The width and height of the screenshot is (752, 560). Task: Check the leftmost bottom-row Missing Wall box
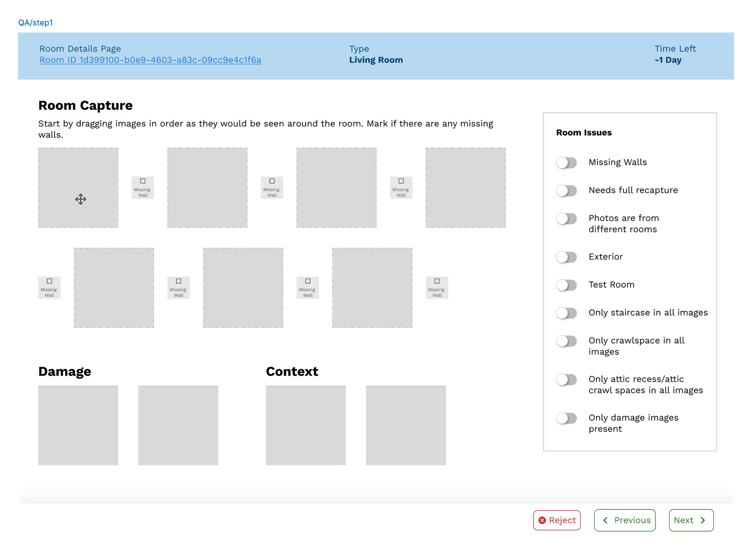(x=49, y=281)
